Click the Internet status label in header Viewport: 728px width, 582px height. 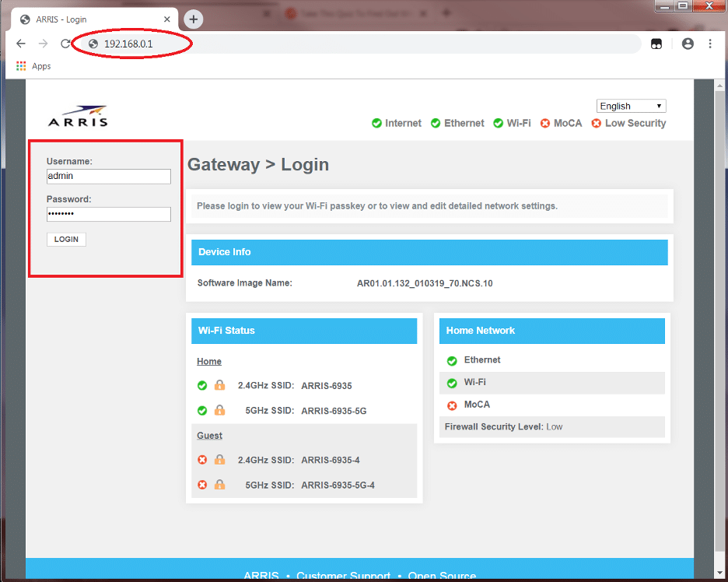[403, 123]
